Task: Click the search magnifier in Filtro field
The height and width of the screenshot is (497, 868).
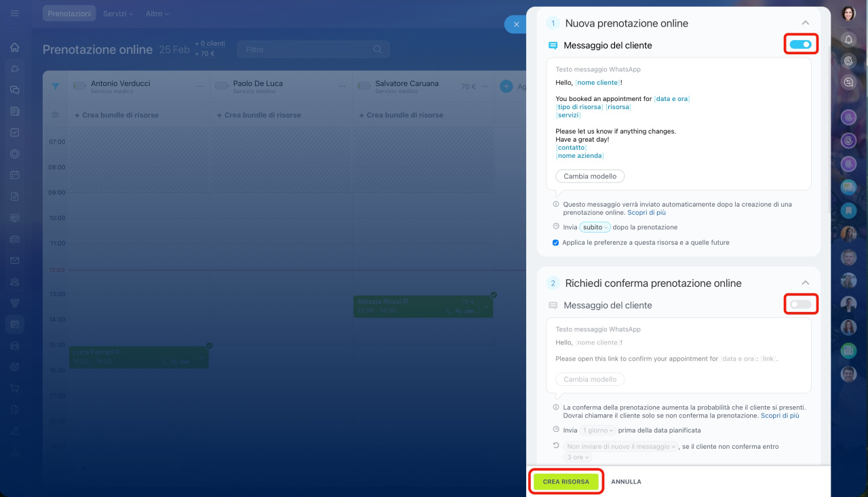Action: tap(378, 49)
